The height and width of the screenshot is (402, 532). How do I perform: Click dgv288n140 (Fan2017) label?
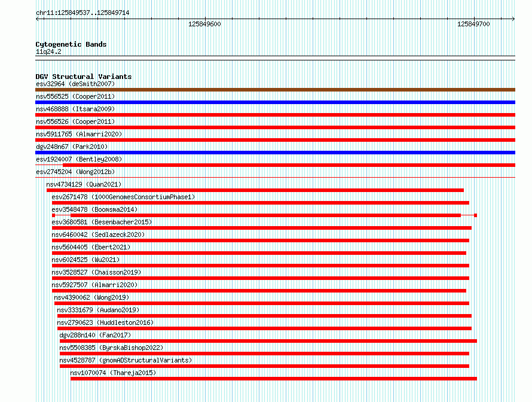(x=95, y=335)
